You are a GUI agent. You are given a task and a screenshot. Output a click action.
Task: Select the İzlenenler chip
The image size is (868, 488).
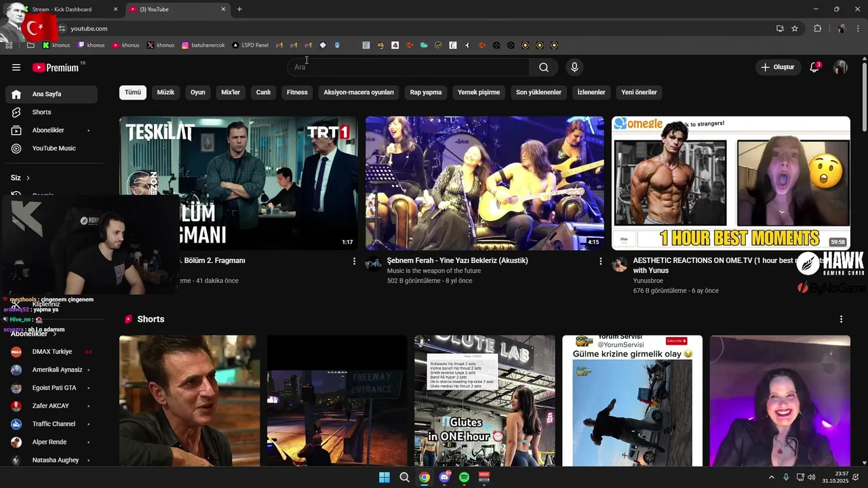click(591, 92)
